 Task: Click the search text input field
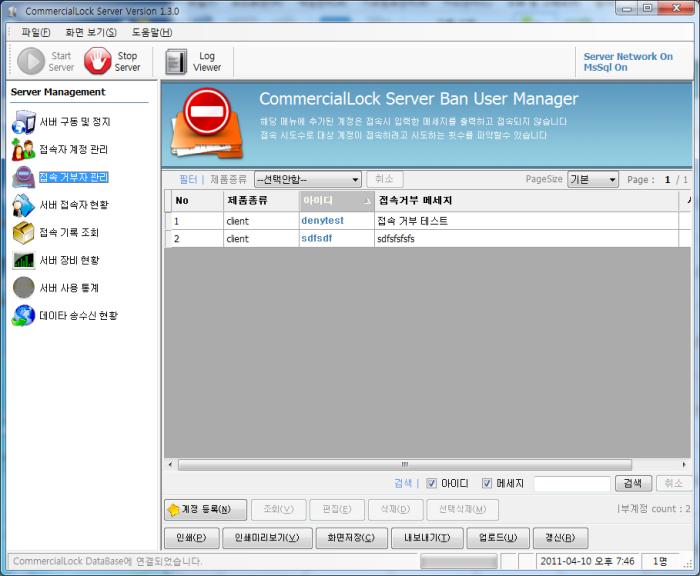(572, 483)
